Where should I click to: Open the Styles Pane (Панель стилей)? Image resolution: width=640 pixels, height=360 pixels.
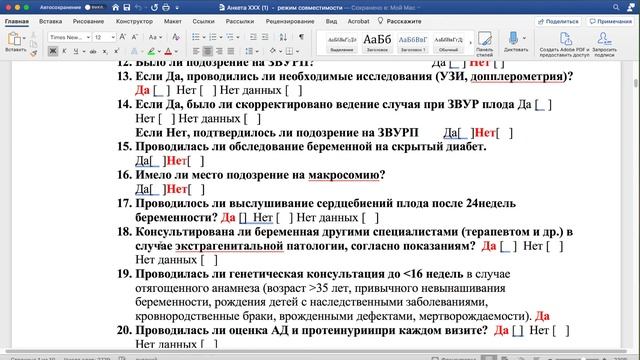(x=484, y=44)
